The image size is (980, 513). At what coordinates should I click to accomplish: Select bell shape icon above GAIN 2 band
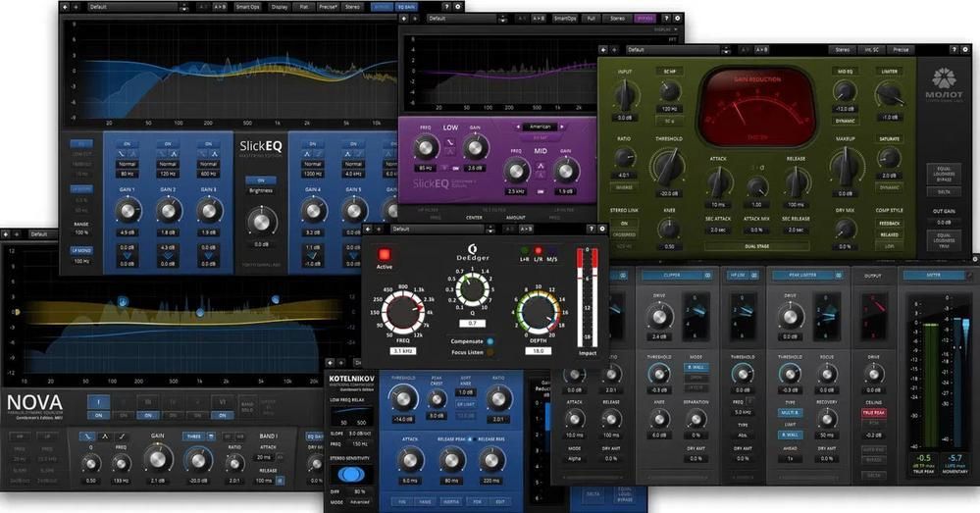[173, 153]
